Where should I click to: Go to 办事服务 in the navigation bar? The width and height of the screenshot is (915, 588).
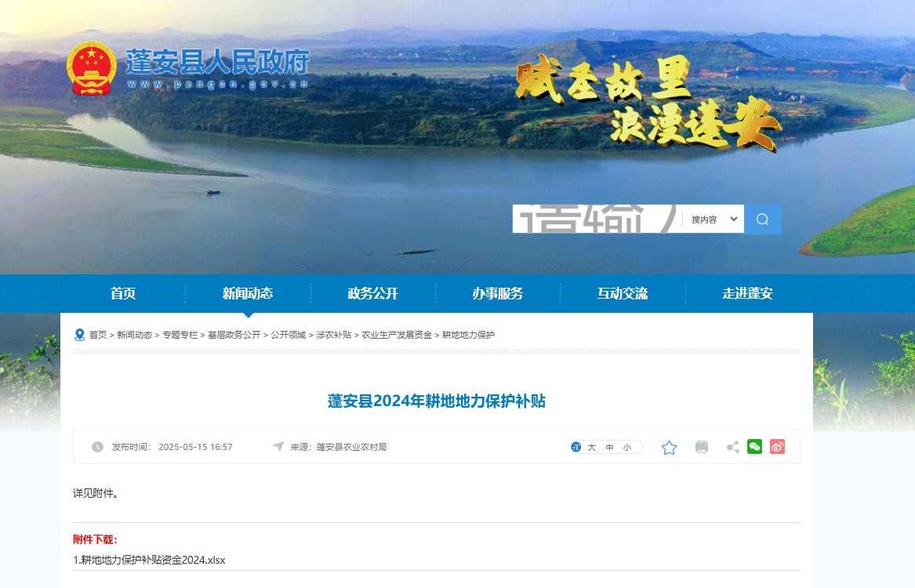497,294
